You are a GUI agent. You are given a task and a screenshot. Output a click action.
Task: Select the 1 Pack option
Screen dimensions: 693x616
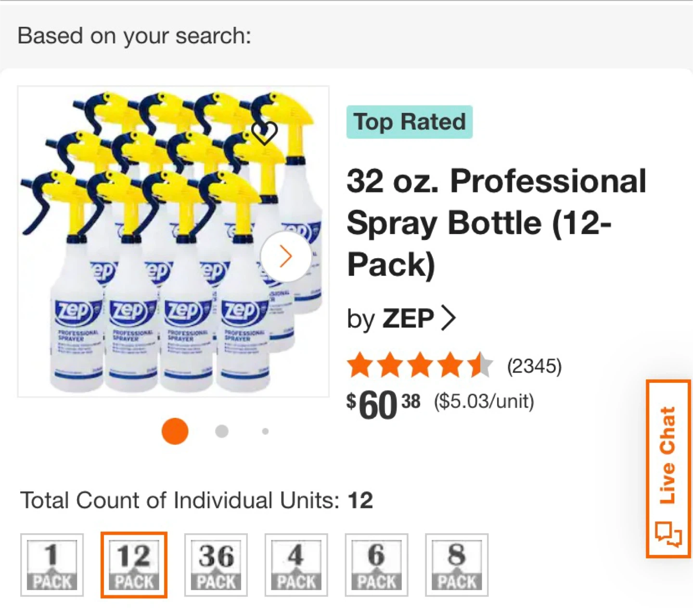tap(52, 565)
